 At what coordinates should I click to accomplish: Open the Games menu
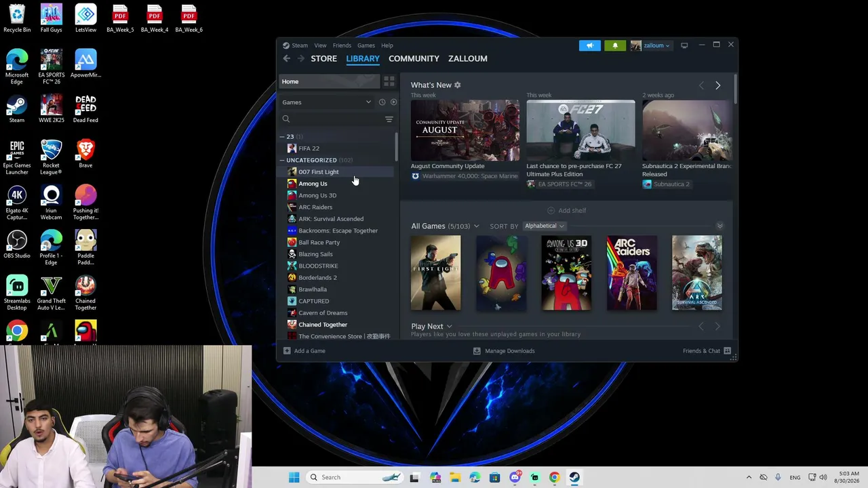366,45
